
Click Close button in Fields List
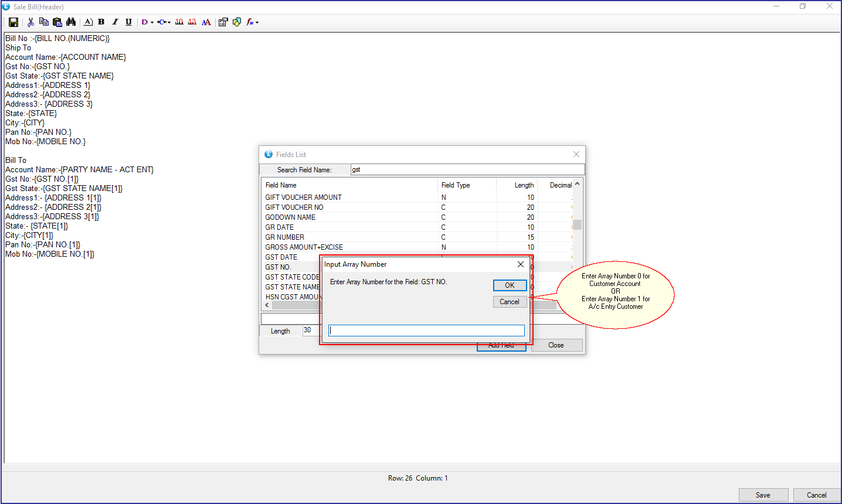click(x=556, y=345)
